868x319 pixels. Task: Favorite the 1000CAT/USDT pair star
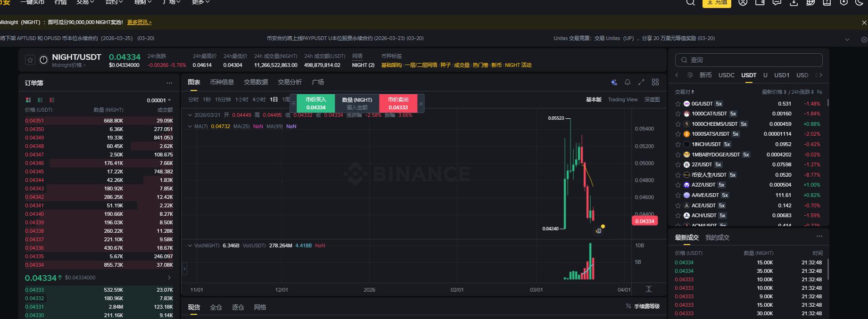coord(678,114)
